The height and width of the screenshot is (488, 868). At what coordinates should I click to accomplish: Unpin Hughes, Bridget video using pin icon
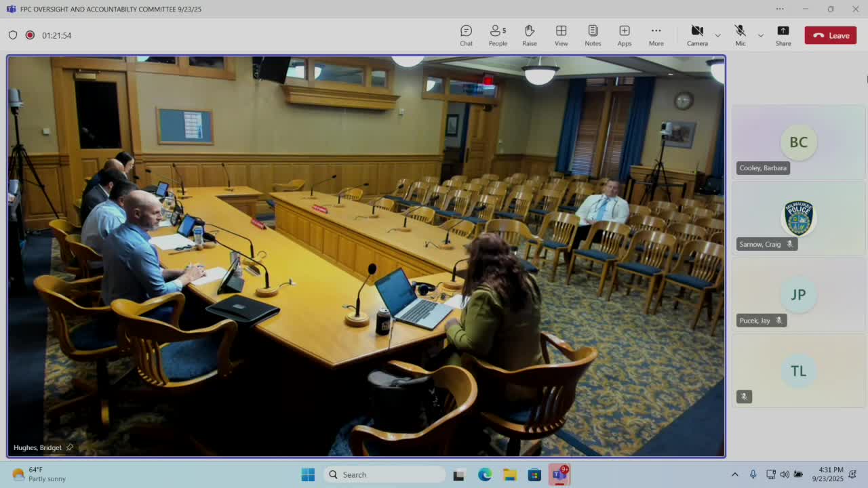coord(70,447)
